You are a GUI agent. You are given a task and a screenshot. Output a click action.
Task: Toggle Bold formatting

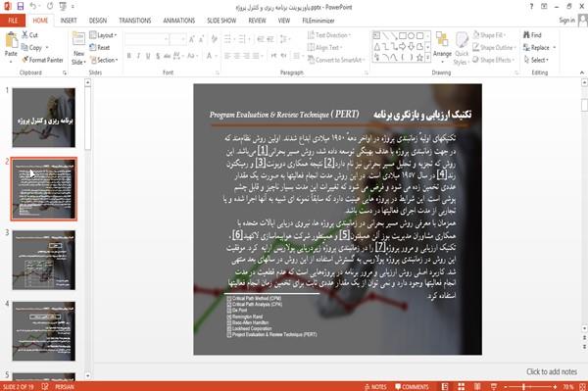pyautogui.click(x=129, y=56)
